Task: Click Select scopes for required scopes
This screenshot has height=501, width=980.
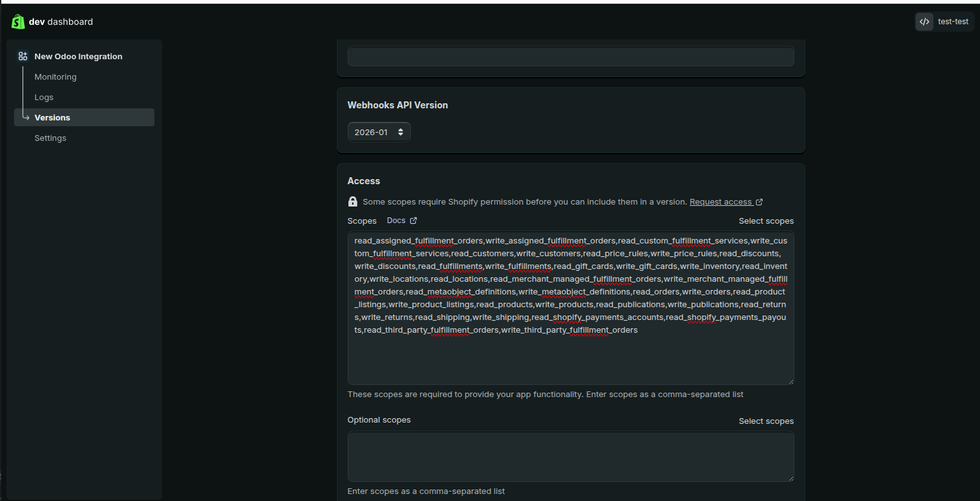Action: click(x=766, y=221)
